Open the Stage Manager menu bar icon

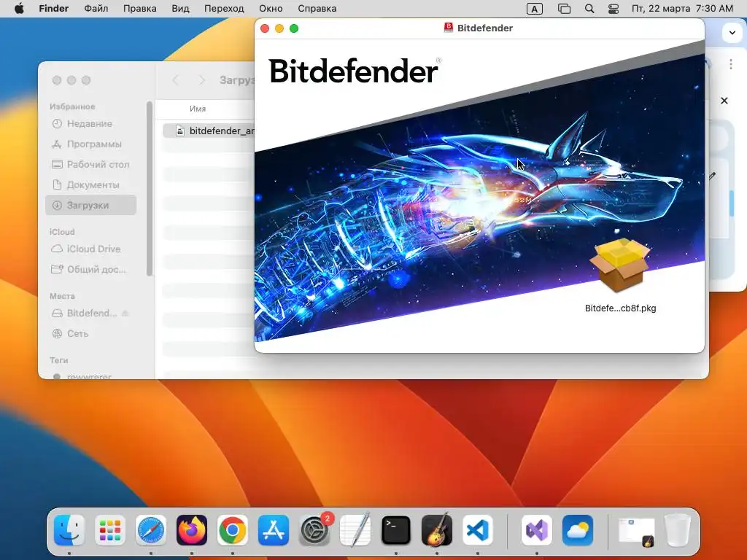point(564,9)
